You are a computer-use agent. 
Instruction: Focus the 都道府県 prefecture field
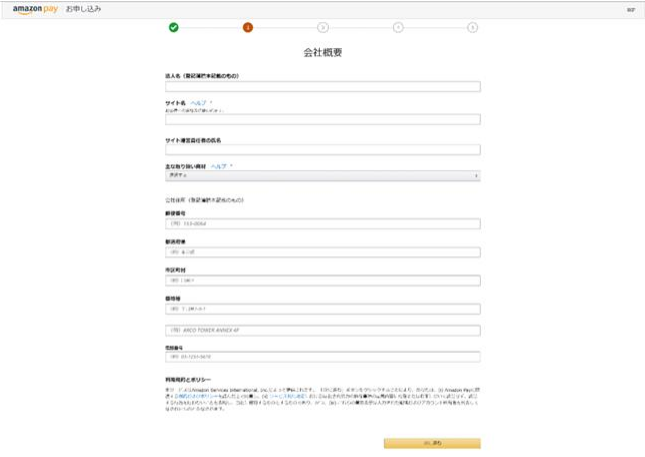coord(322,252)
